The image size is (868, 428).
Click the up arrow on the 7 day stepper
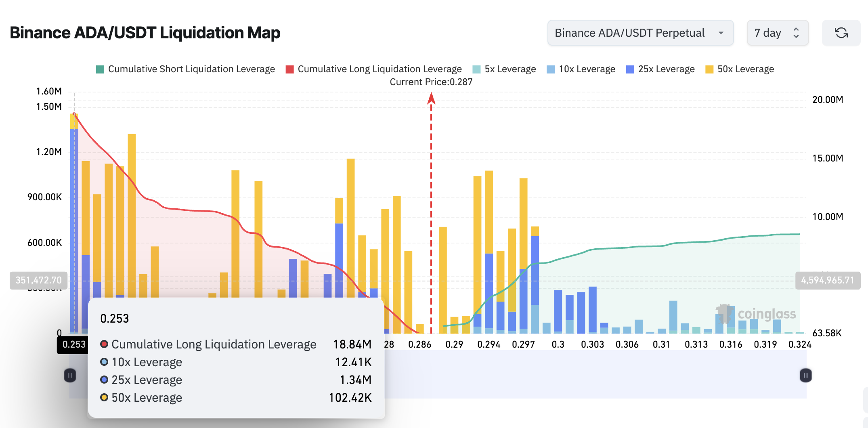795,29
